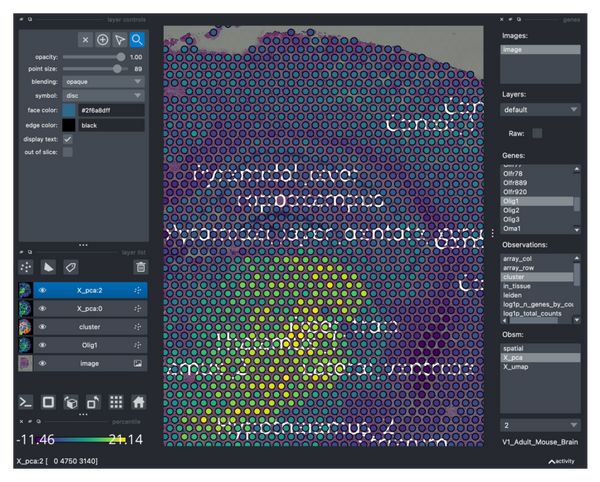Activate the pan/zoom magnifier tool
Viewport: 600px width, 482px height.
pos(137,40)
